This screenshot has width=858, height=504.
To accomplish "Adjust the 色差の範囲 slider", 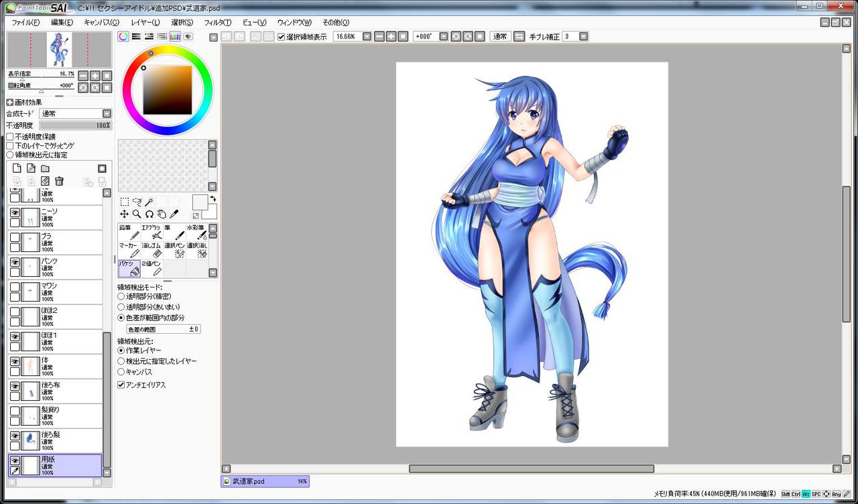I will click(164, 329).
